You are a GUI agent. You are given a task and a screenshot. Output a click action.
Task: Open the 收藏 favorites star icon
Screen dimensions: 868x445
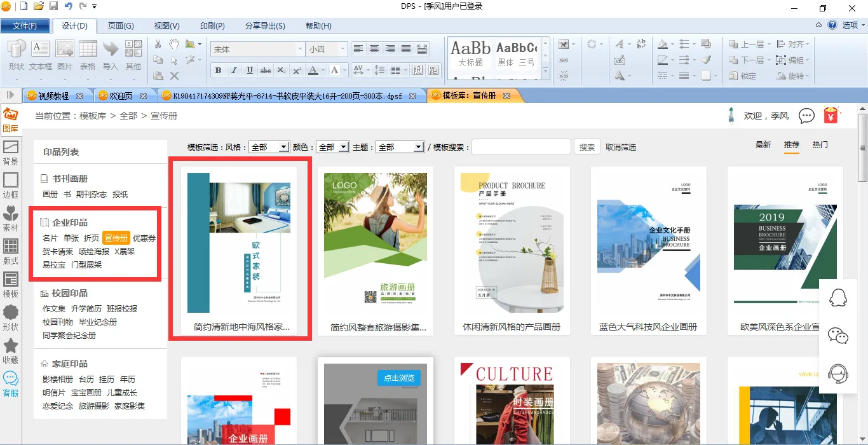10,352
